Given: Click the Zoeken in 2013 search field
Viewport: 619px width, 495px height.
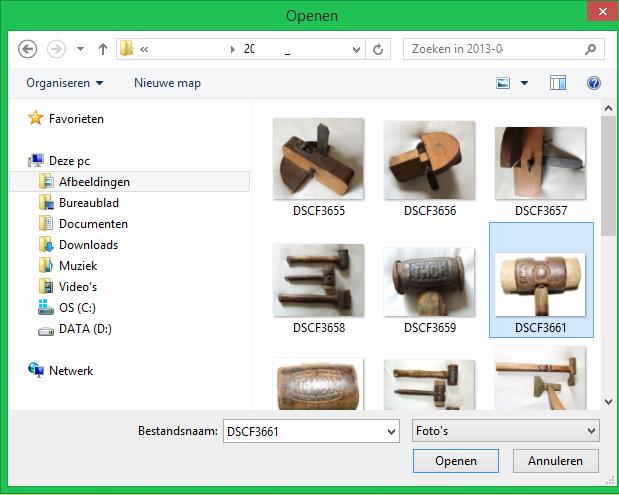Looking at the screenshot, I should [504, 49].
